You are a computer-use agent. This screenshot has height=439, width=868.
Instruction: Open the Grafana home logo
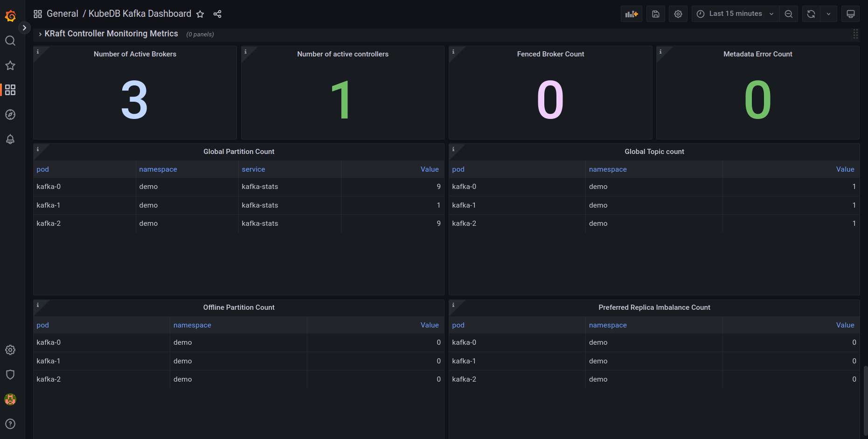[10, 16]
